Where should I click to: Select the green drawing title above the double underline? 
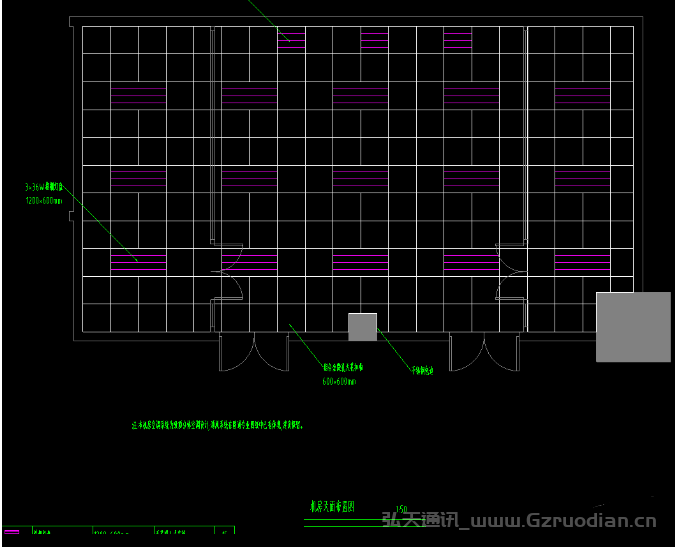pos(332,506)
